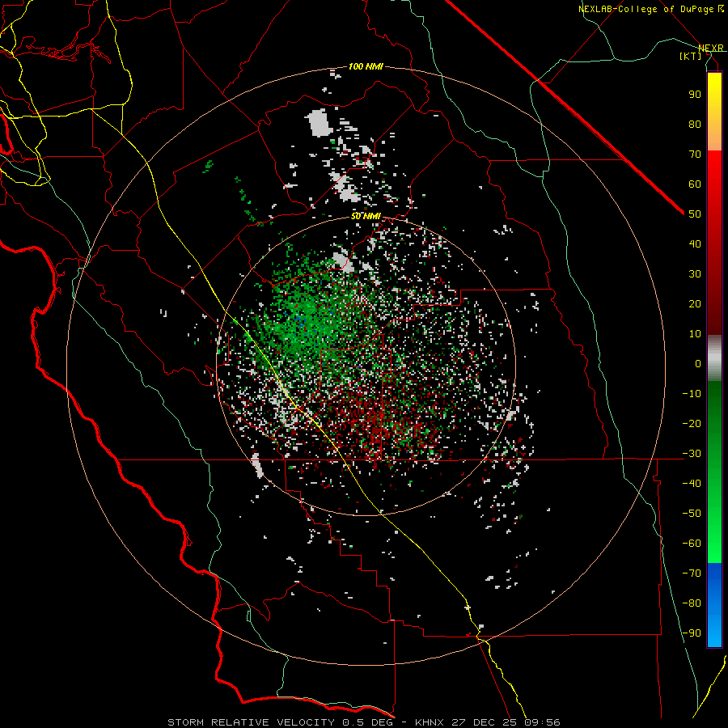Click the -90 label on the color scale
Image resolution: width=728 pixels, height=728 pixels.
pyautogui.click(x=692, y=633)
